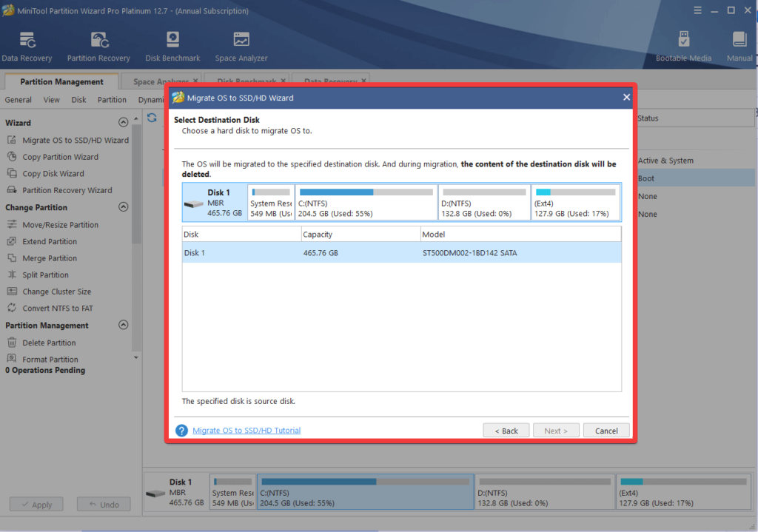758x532 pixels.
Task: Click sidebar scrollbar down arrow
Action: click(136, 357)
